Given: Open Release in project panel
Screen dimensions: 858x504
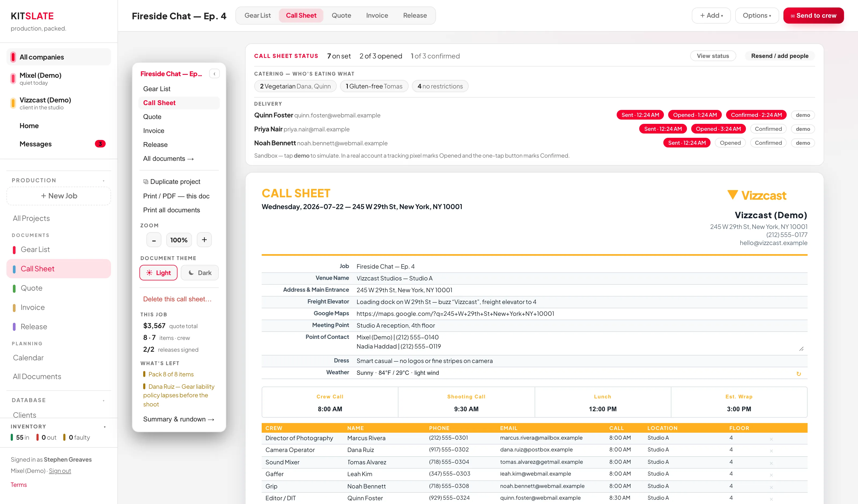Looking at the screenshot, I should click(x=179, y=145).
